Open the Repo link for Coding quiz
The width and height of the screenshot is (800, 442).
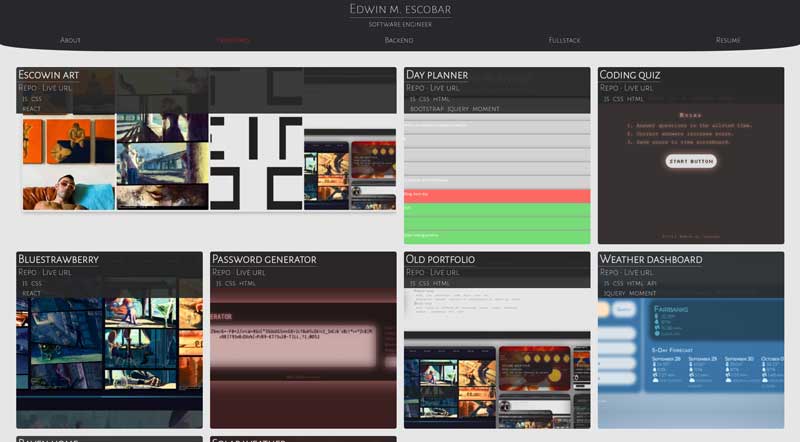point(609,88)
